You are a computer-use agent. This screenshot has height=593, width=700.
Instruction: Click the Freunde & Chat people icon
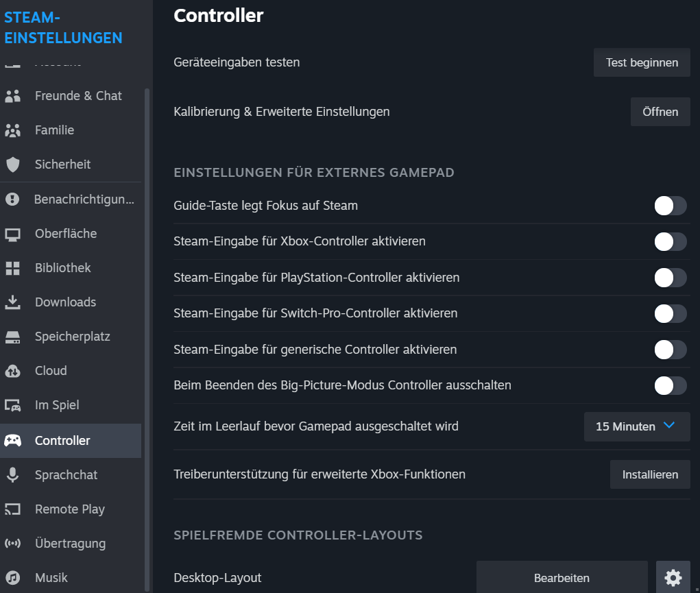tap(12, 96)
